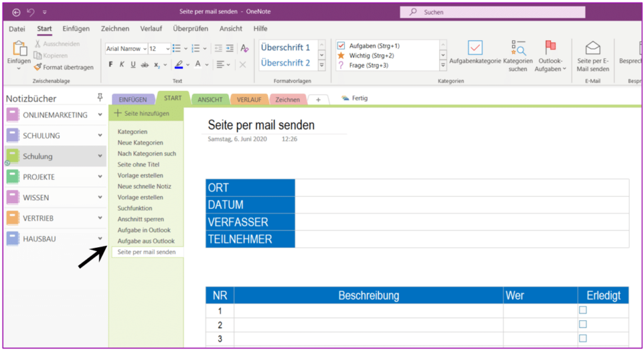Expand the PROJEKTE notebook chevron
The image size is (644, 351).
click(100, 177)
